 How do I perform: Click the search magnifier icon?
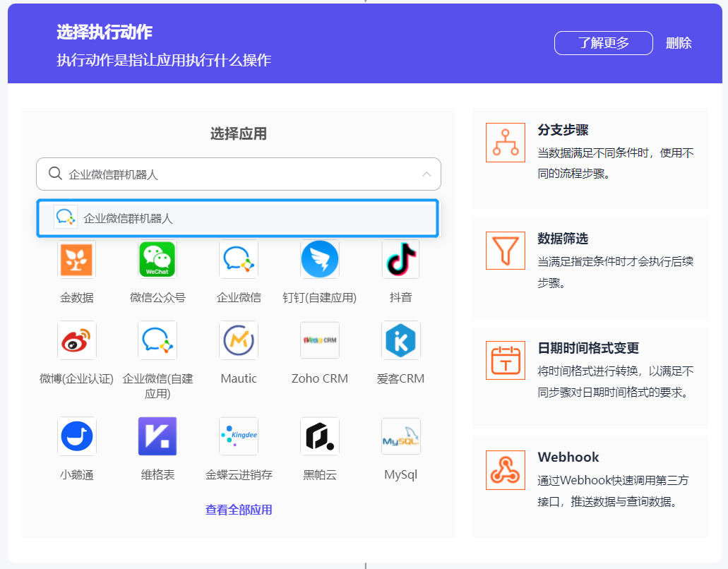55,174
